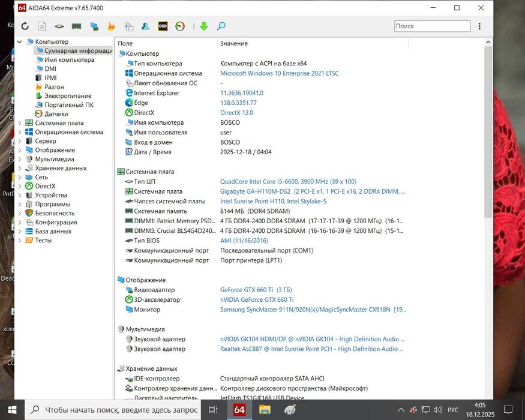Image resolution: width=525 pixels, height=420 pixels.
Task: Select Тесты in the tree
Action: [x=43, y=241]
